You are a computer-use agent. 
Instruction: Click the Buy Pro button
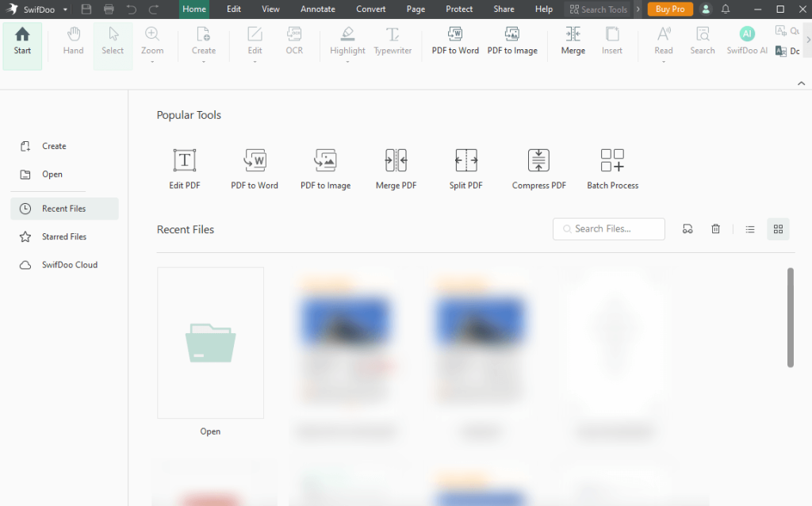[670, 9]
